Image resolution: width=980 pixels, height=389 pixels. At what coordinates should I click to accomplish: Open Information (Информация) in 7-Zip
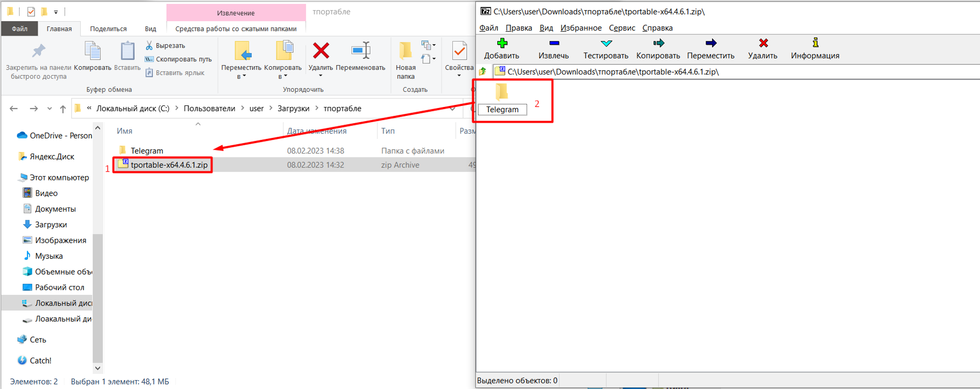pos(815,44)
